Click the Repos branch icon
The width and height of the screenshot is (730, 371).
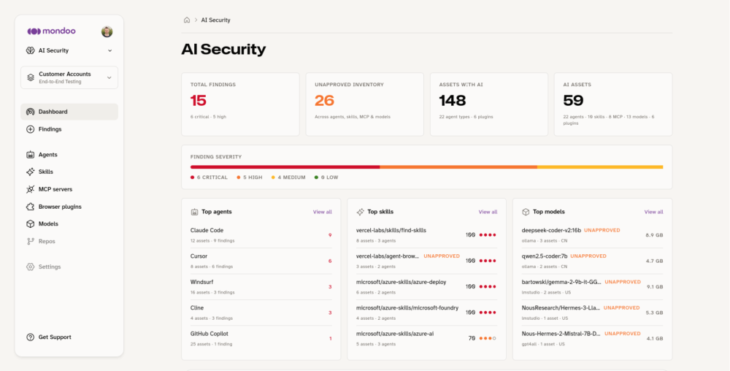click(30, 241)
